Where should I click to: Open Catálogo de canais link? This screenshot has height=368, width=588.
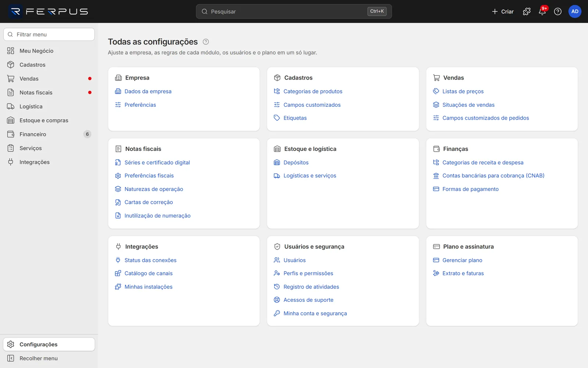click(148, 273)
